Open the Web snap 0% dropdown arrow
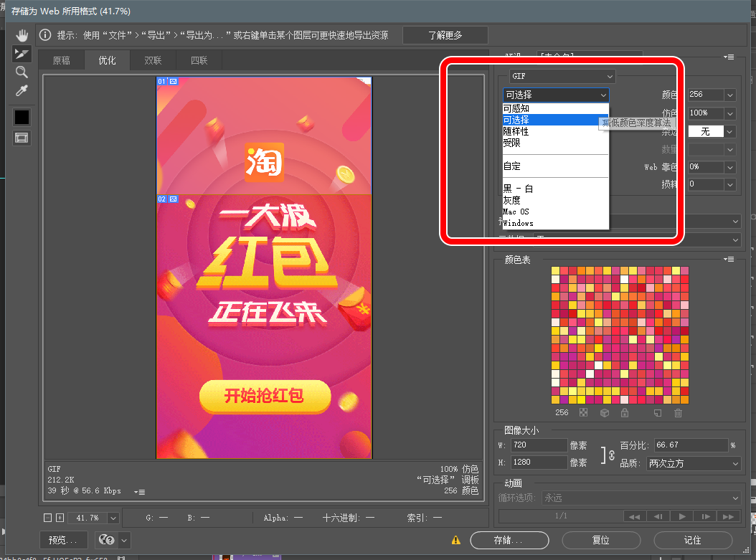 [x=730, y=167]
